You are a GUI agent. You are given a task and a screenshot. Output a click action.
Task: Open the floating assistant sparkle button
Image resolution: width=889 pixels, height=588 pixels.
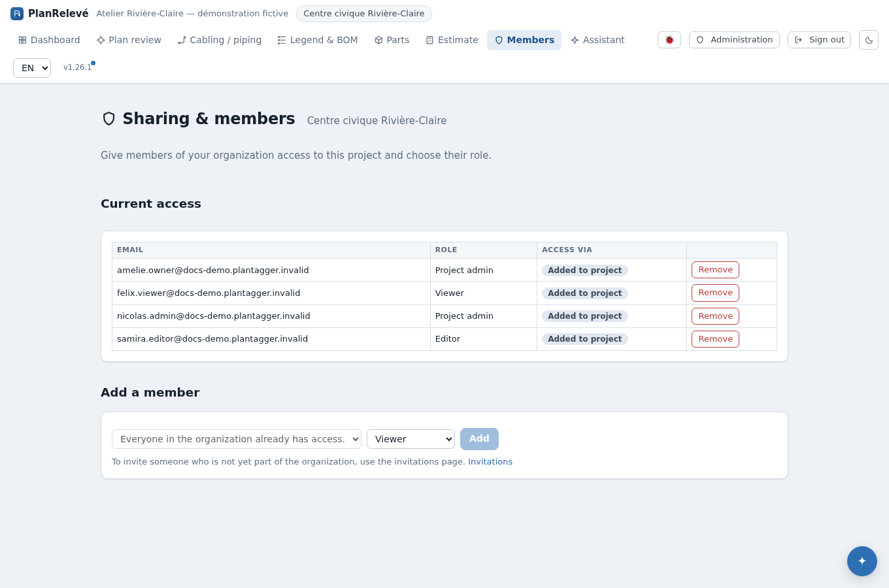pos(862,561)
